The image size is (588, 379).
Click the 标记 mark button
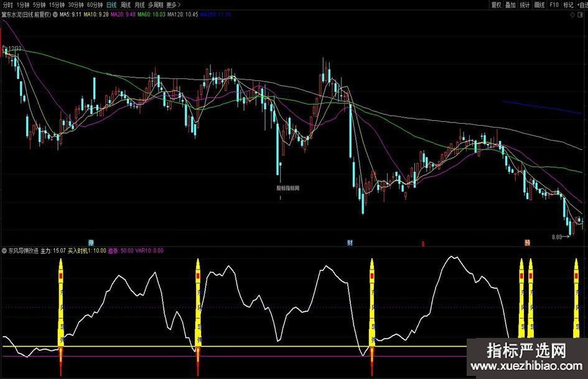(x=568, y=5)
